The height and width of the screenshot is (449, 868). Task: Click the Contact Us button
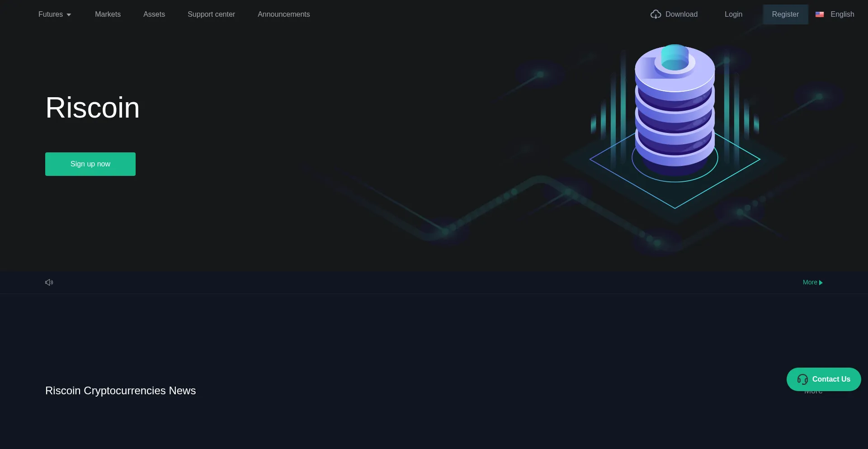pos(824,379)
